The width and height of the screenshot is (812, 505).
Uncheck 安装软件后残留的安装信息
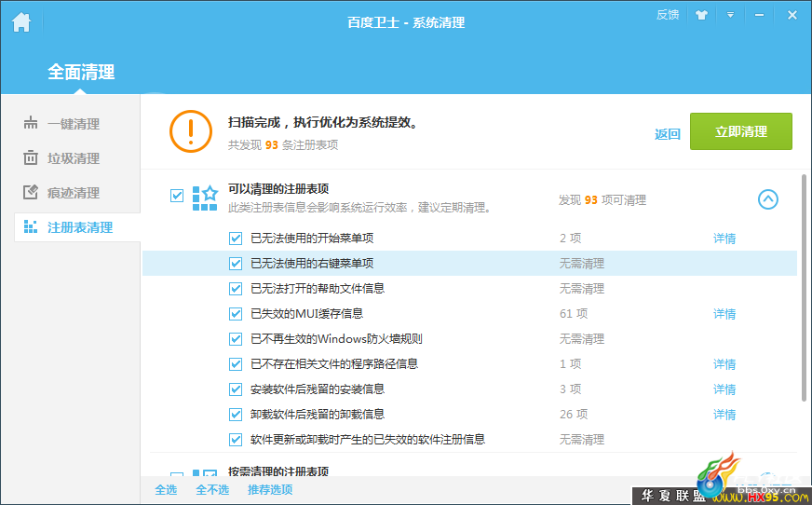coord(236,389)
